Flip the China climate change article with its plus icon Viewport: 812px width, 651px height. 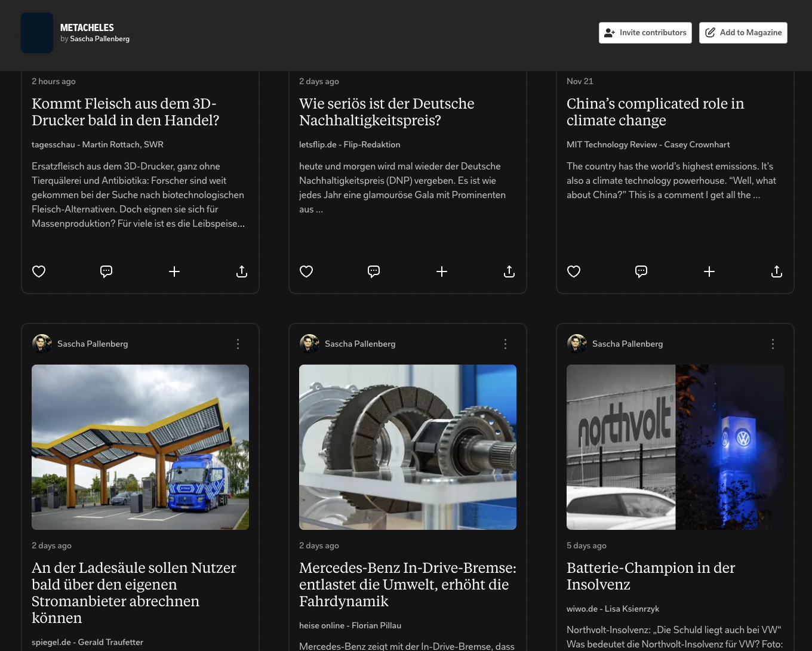[709, 271]
